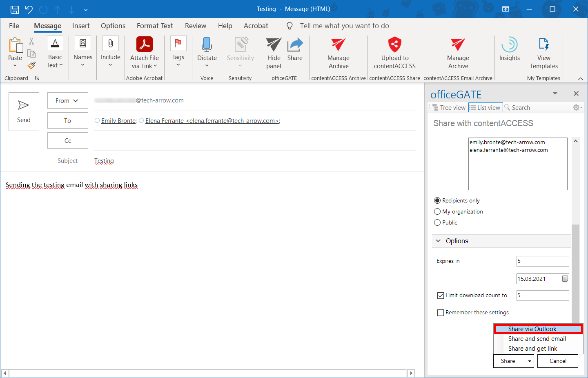Image resolution: width=588 pixels, height=378 pixels.
Task: Click the Upload to contentACCESS icon
Action: tap(395, 44)
